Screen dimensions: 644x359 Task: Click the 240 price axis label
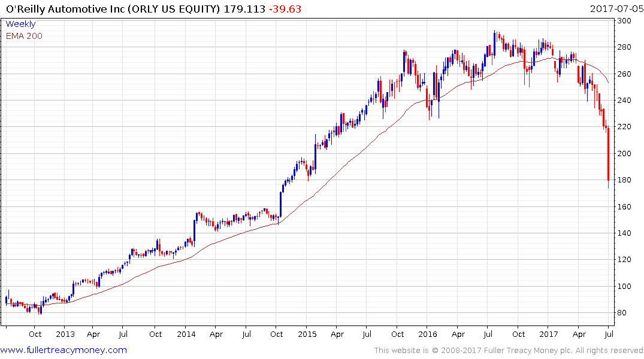pyautogui.click(x=624, y=100)
